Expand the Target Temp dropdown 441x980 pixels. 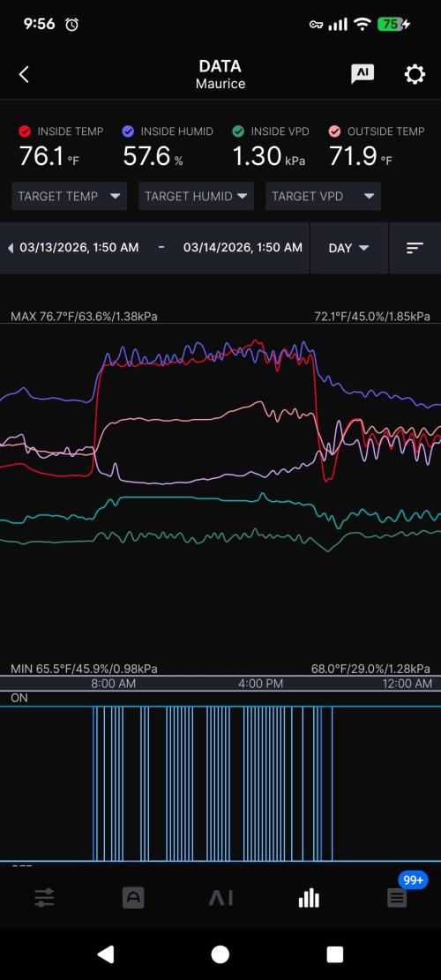tap(70, 196)
